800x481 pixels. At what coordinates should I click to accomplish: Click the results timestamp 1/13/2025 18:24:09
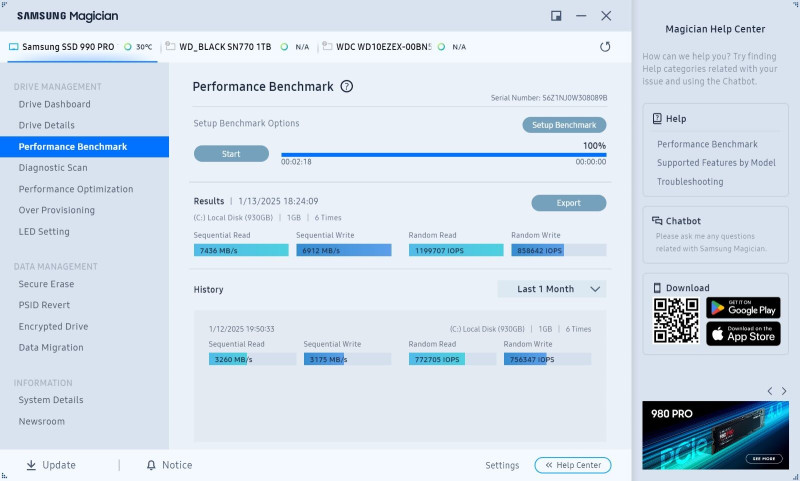278,201
